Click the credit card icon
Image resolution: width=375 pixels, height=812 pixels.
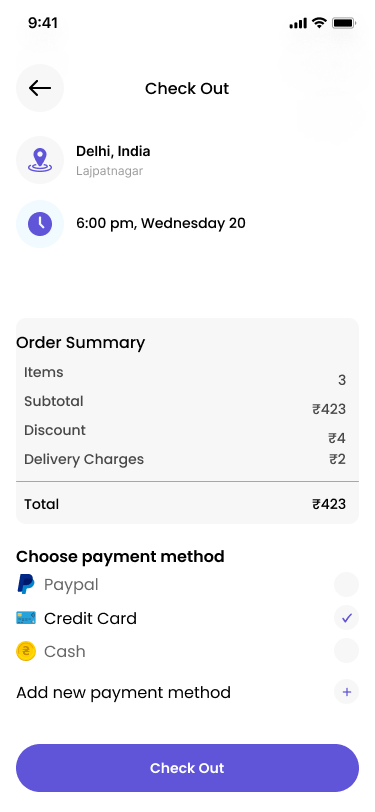(x=26, y=618)
